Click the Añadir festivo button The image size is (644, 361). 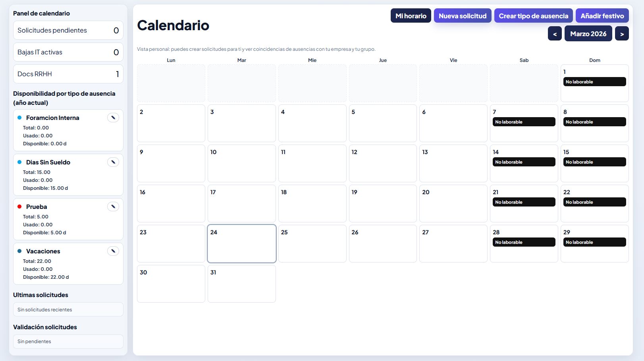click(602, 16)
